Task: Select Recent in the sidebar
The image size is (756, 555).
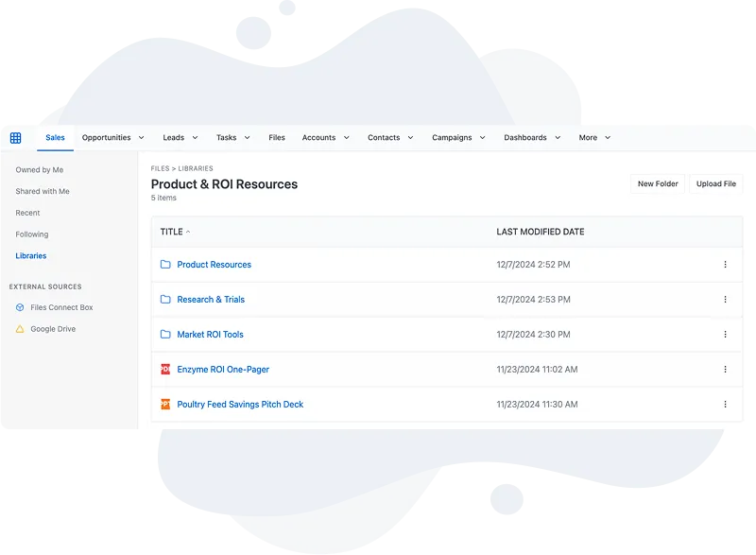Action: tap(27, 213)
